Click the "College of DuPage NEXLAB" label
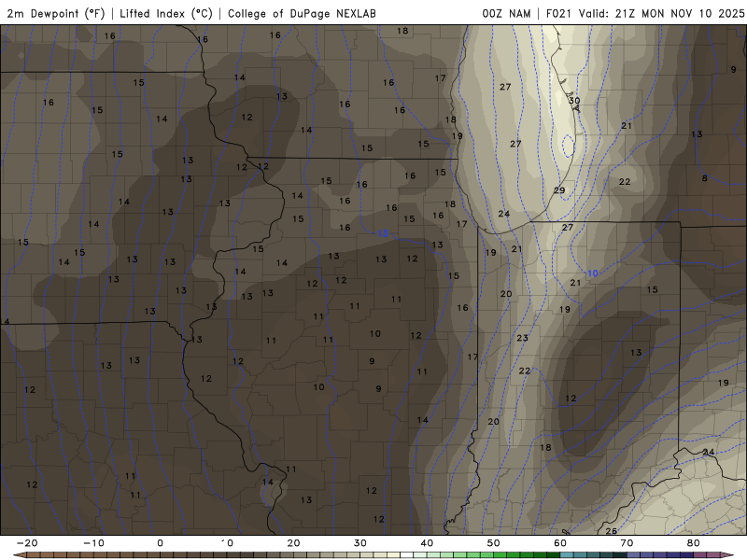 [x=302, y=13]
